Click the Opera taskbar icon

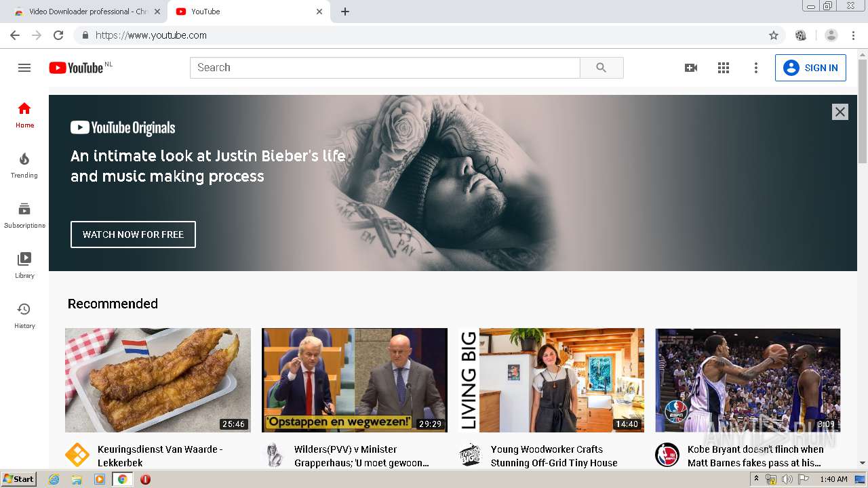145,479
